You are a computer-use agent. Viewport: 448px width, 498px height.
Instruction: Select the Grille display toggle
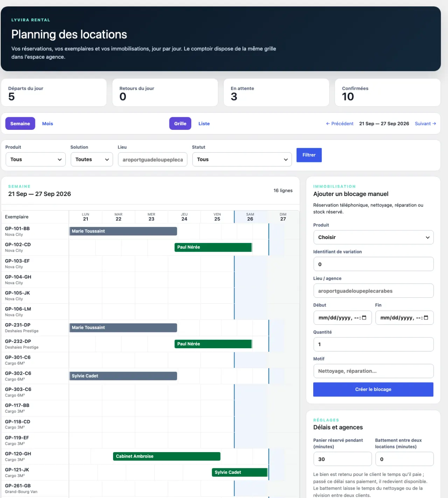tap(180, 124)
